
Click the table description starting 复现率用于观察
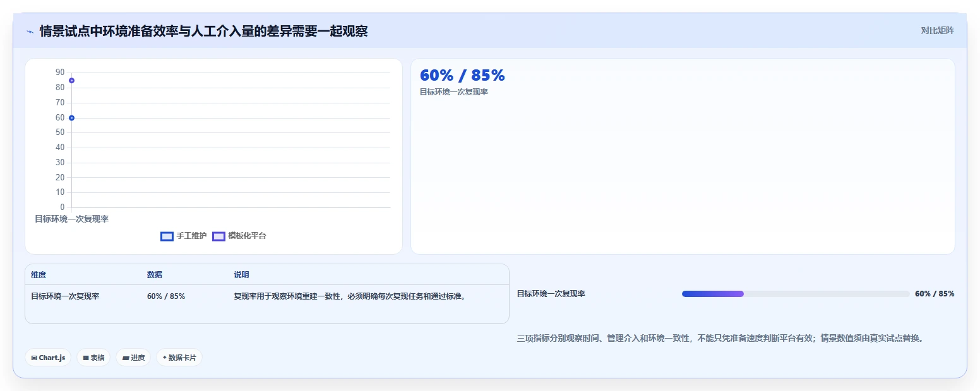click(350, 296)
